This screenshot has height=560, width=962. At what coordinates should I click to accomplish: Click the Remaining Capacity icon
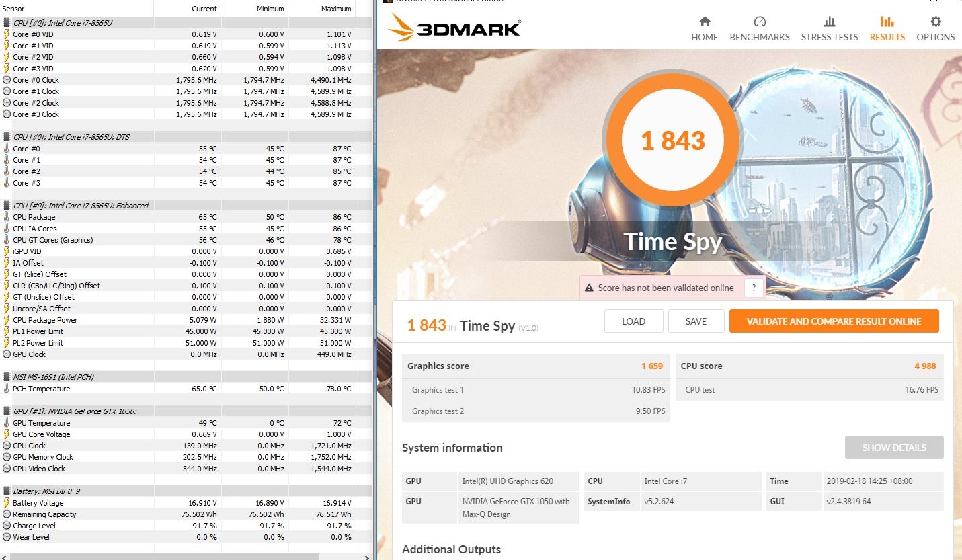(7, 514)
